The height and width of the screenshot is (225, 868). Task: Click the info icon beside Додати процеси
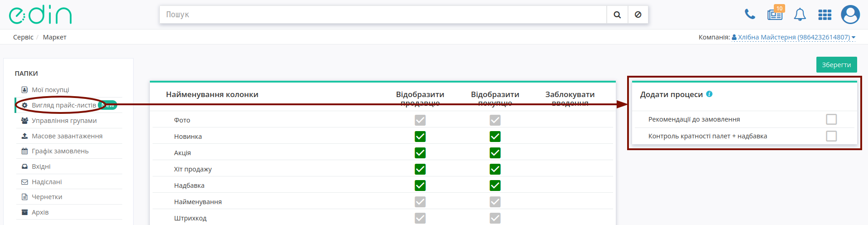tap(709, 94)
